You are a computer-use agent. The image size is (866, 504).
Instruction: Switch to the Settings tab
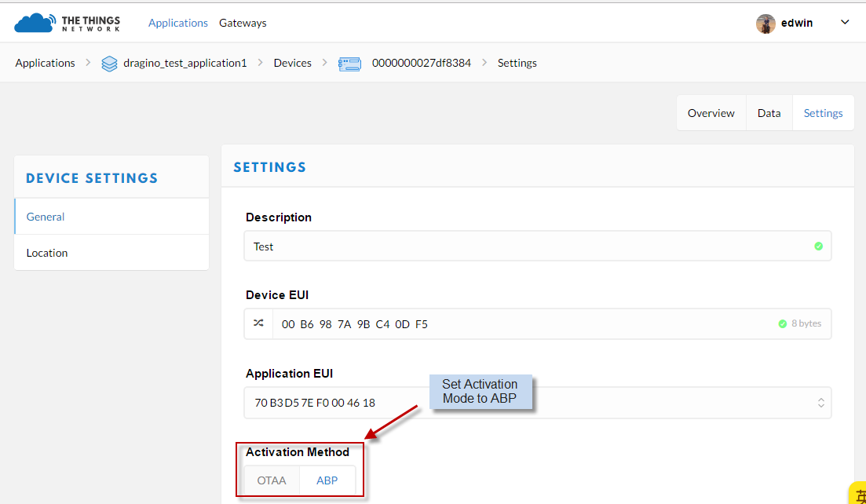pos(823,112)
